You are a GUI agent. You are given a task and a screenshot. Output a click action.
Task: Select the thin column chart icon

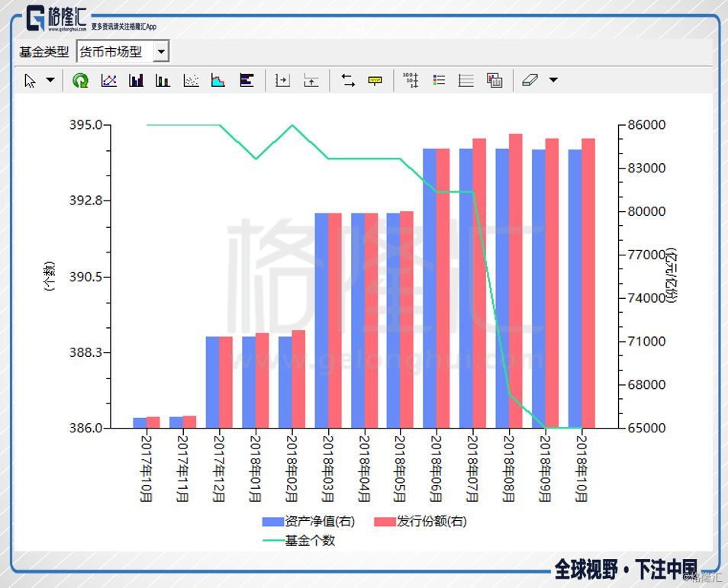[x=163, y=81]
